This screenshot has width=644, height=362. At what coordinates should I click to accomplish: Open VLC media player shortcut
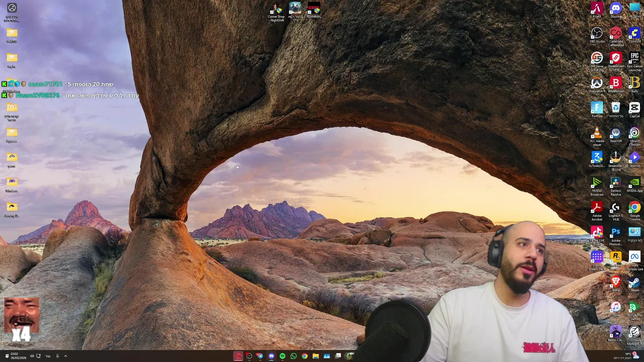coord(597,136)
